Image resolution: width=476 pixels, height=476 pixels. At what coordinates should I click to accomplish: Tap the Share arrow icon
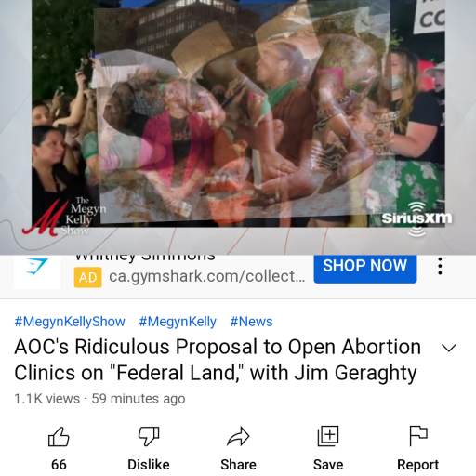pos(238,436)
